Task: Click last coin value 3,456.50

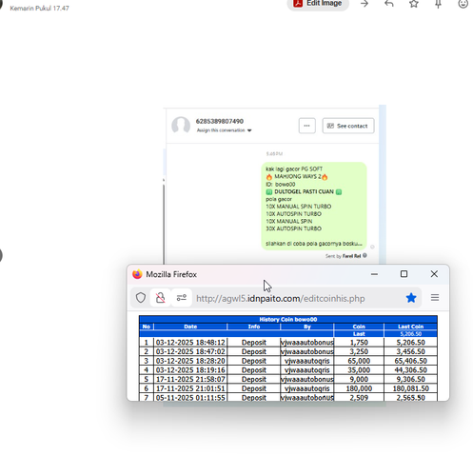Action: coord(410,351)
